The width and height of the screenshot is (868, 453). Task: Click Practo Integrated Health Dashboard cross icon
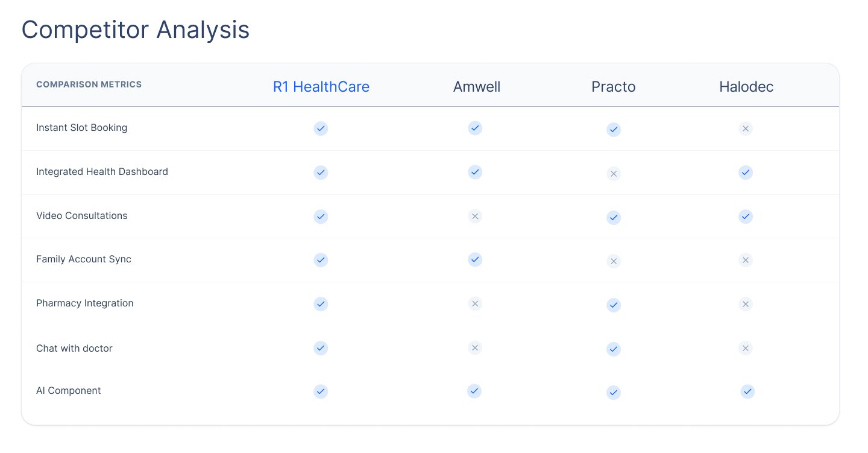coord(614,174)
